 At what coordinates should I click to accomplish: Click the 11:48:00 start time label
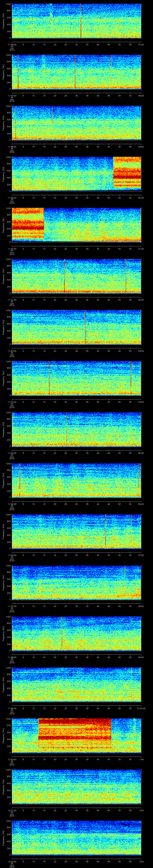pos(12,147)
